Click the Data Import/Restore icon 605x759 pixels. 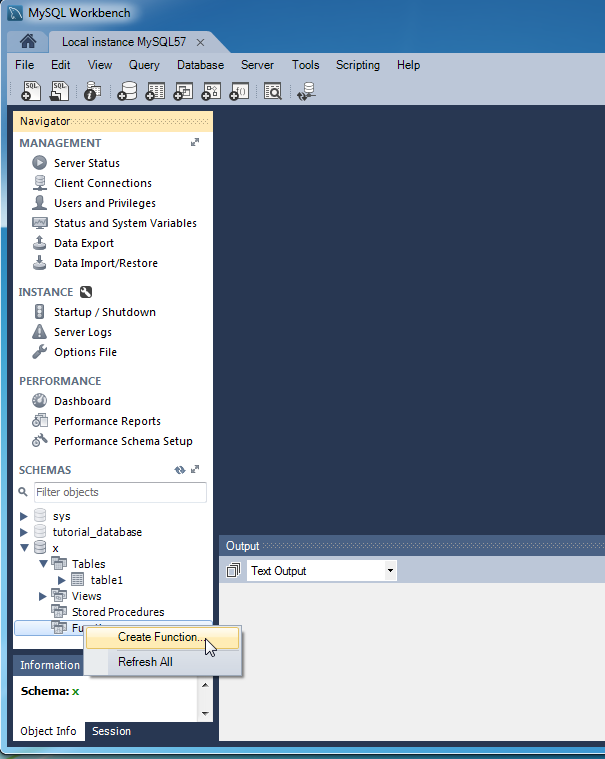coord(40,262)
